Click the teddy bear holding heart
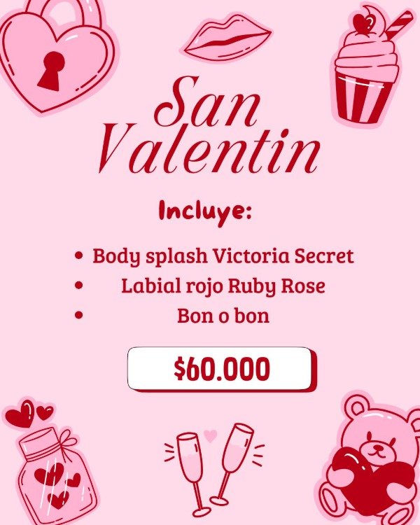 click(x=368, y=458)
